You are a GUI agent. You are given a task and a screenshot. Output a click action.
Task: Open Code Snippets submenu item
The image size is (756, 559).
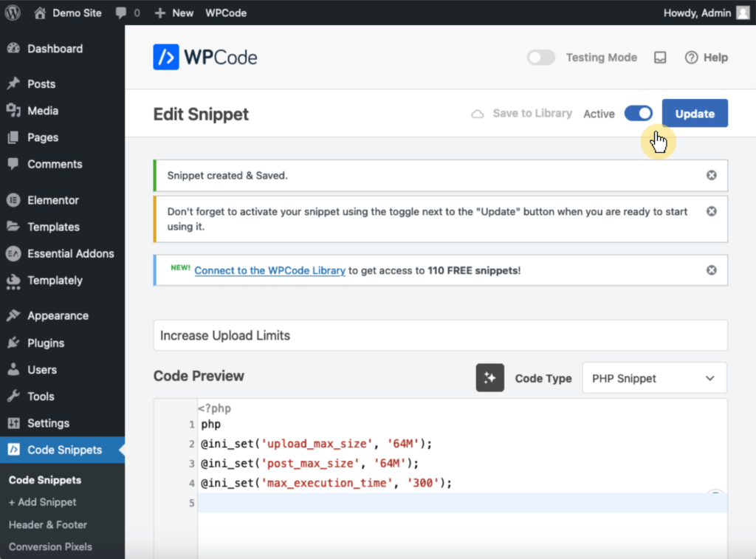45,481
